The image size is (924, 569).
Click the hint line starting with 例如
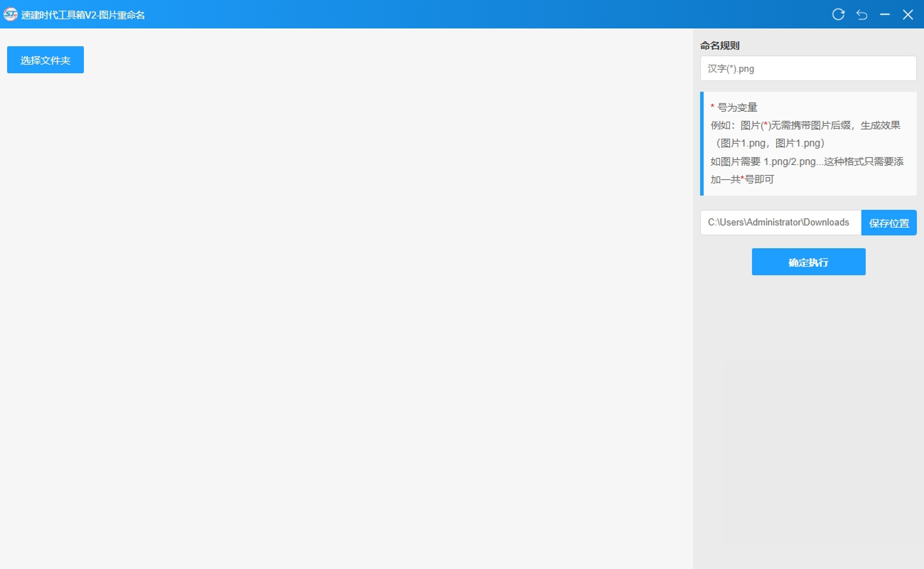(805, 125)
